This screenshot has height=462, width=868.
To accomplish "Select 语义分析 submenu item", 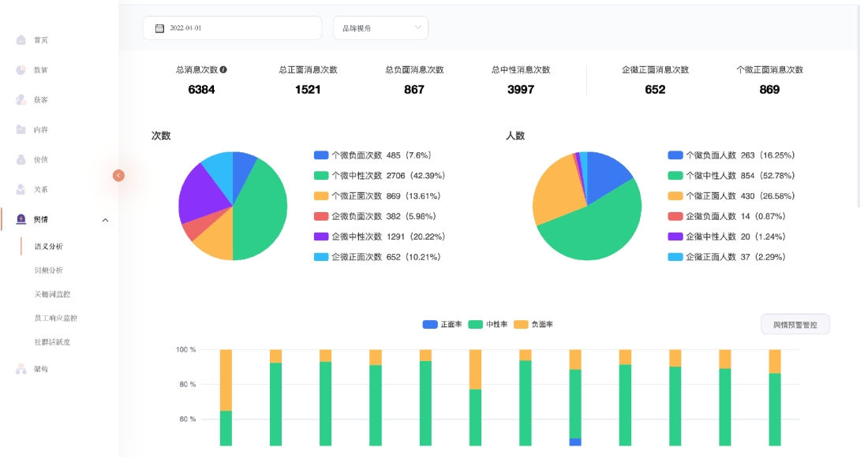I will coord(49,246).
